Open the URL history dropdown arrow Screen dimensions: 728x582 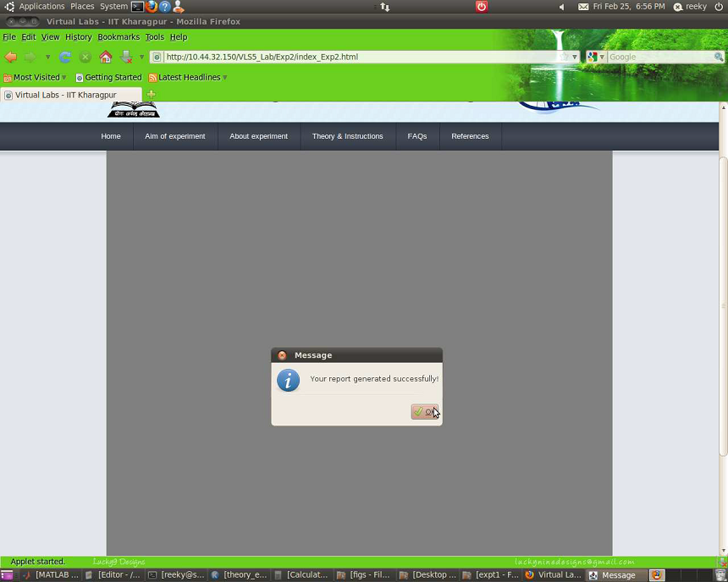(574, 58)
